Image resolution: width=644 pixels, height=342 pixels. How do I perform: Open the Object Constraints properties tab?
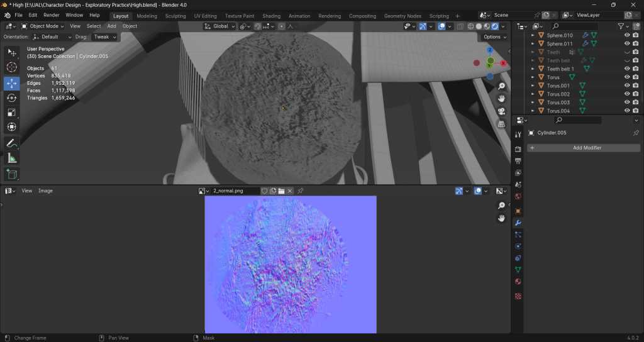(518, 258)
